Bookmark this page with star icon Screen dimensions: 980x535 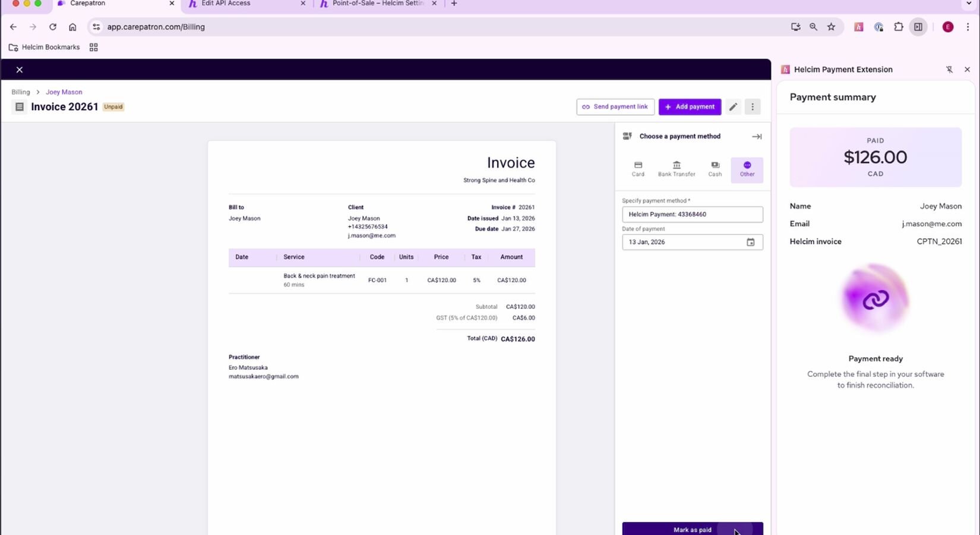coord(831,27)
